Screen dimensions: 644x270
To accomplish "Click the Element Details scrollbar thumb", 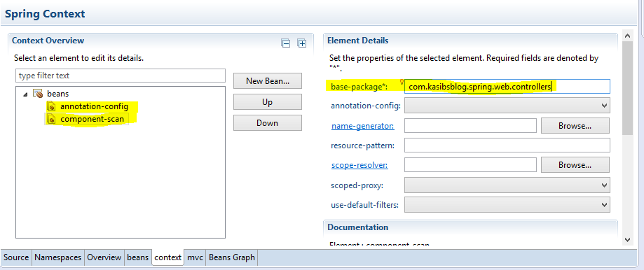I will click(627, 87).
